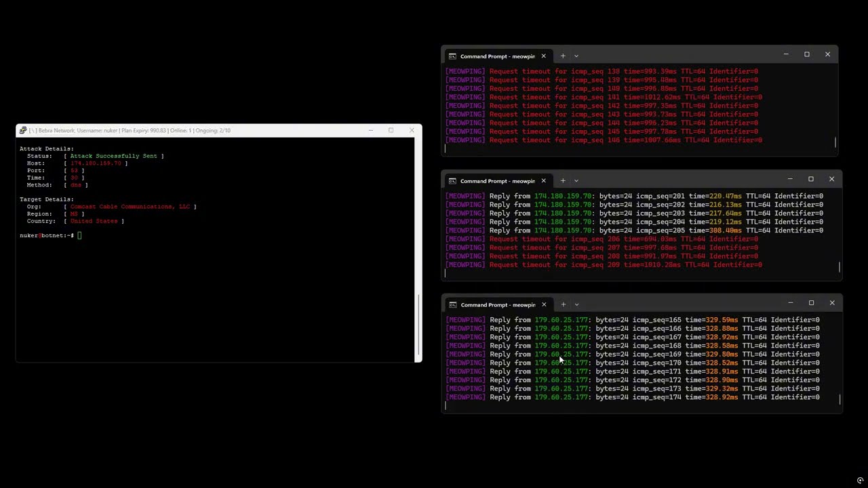Click the nuker@botnet prompt input line

(51, 235)
